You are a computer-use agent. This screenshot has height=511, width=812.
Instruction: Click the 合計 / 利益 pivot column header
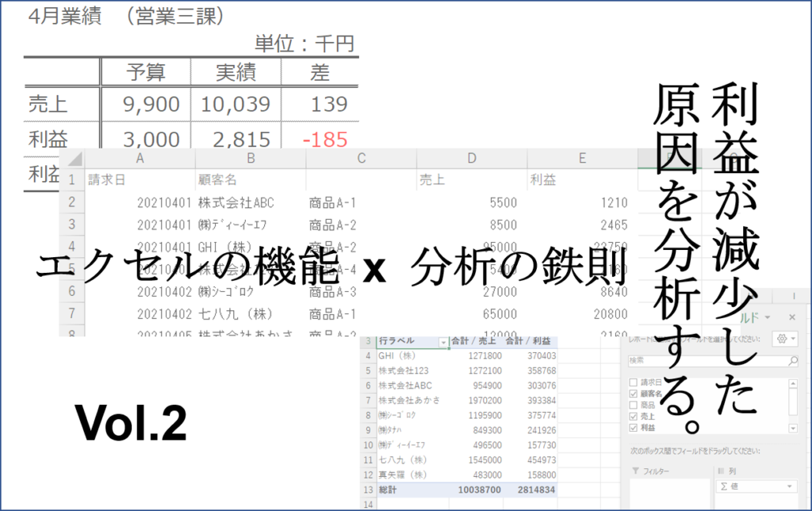tap(528, 341)
